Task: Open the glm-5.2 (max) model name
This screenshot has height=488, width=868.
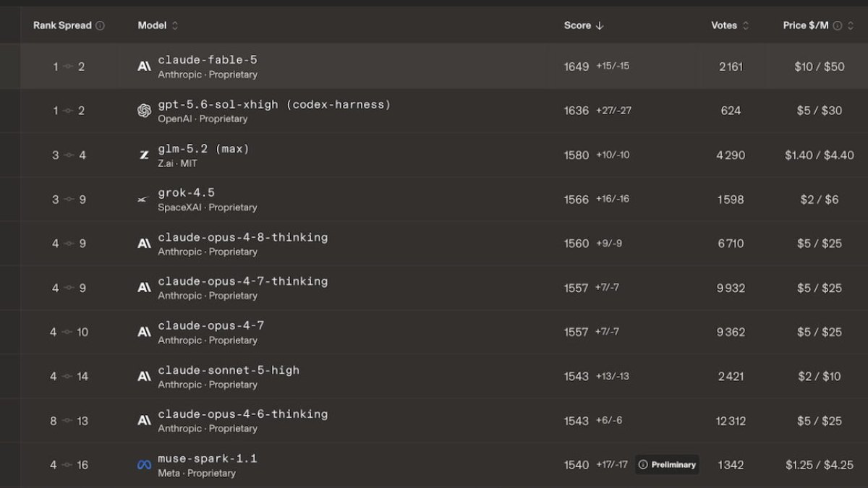Action: pyautogui.click(x=203, y=149)
